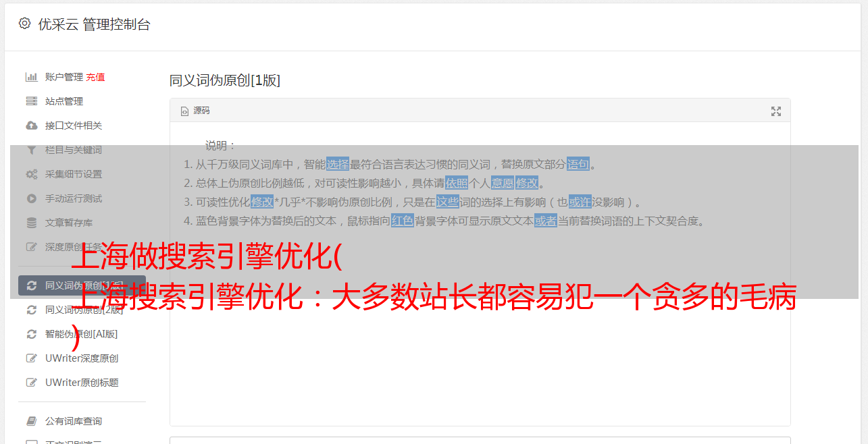Click the highlighted word 选择 in editor
Image resolution: width=868 pixels, height=444 pixels.
(338, 164)
